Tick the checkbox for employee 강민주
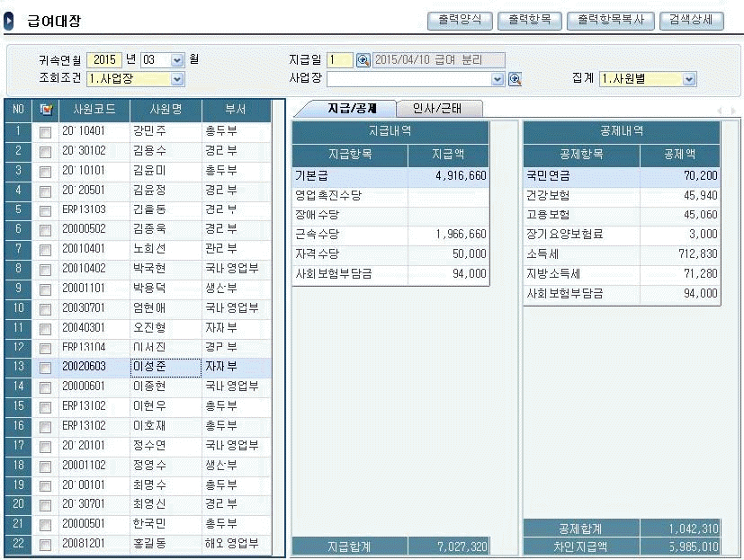The height and width of the screenshot is (560, 744). (x=46, y=132)
